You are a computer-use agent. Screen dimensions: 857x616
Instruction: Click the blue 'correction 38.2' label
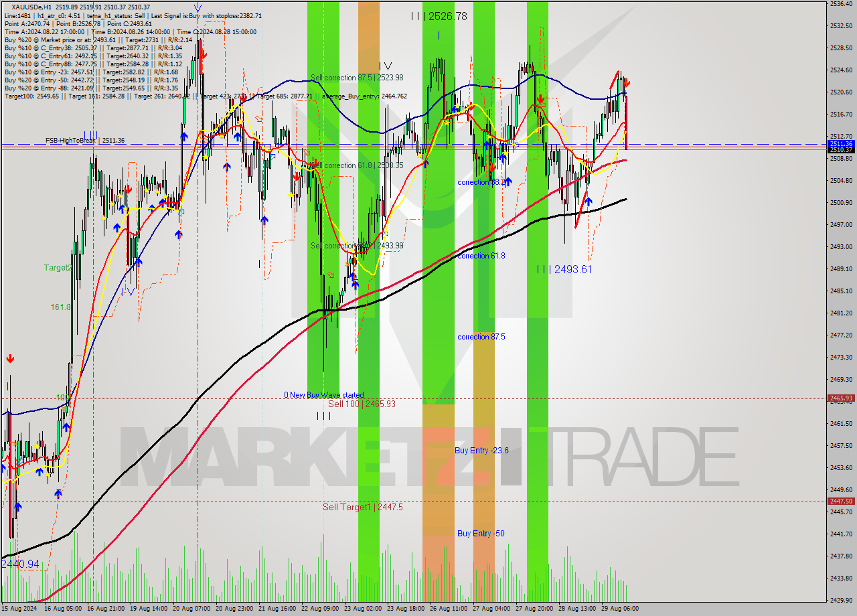481,182
